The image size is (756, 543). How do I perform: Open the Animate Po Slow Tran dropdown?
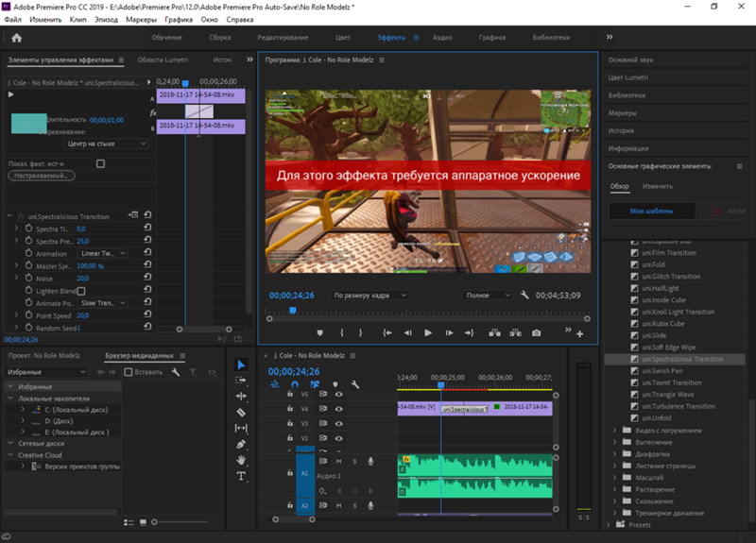(x=103, y=303)
